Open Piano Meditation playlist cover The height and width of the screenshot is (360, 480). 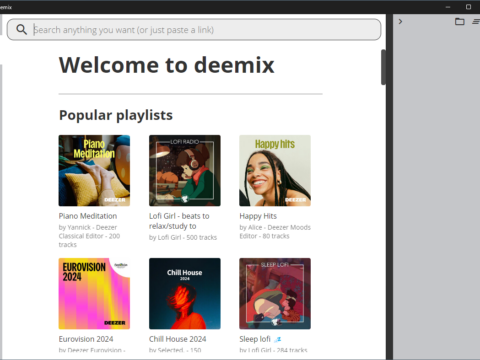tap(94, 171)
